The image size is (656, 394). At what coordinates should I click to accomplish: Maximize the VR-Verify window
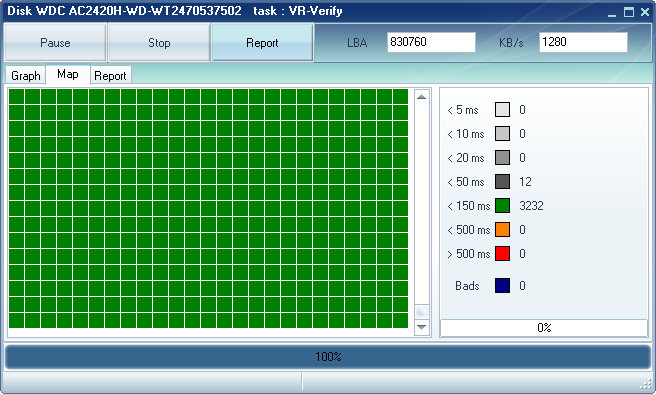click(x=629, y=12)
